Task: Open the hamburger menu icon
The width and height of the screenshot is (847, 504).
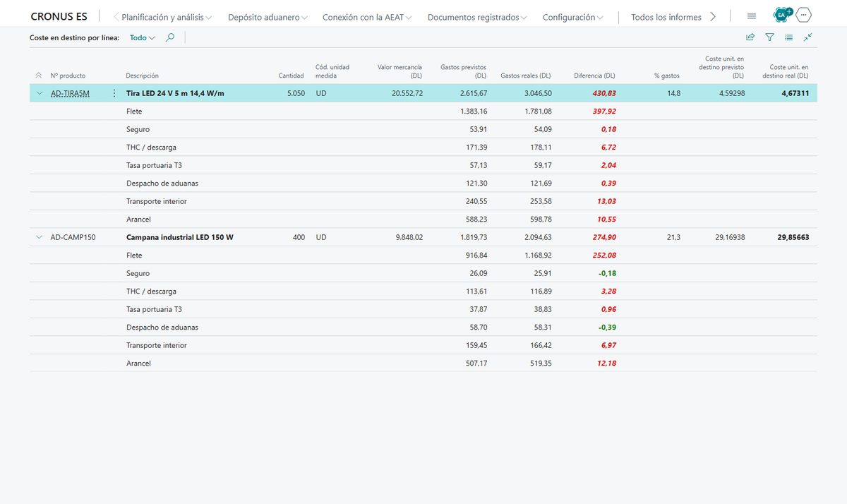Action: [x=752, y=16]
